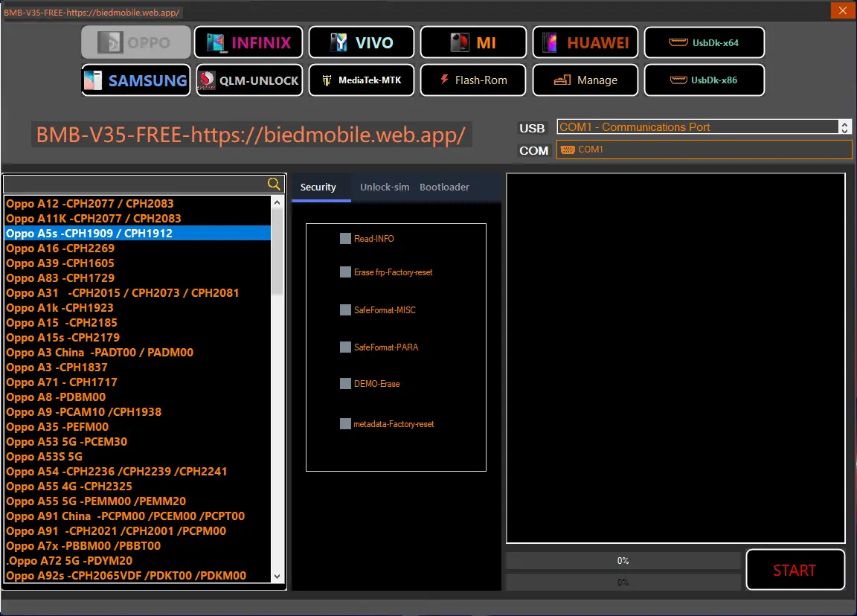The height and width of the screenshot is (616, 857).
Task: Select Oppo A1k -CPH1923
Action: click(138, 308)
